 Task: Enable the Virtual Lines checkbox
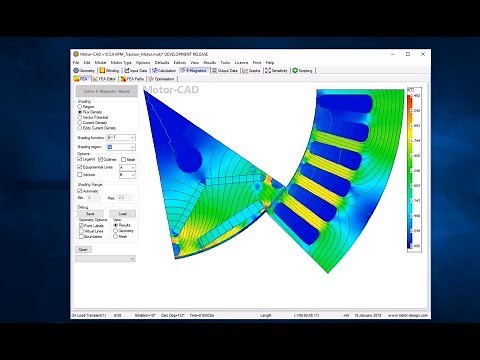coord(81,231)
